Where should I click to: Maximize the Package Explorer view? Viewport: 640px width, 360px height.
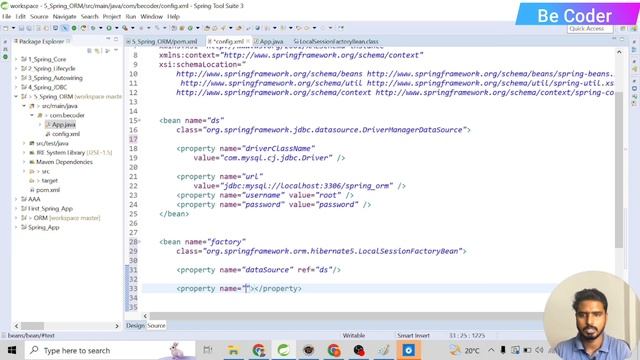[x=116, y=39]
